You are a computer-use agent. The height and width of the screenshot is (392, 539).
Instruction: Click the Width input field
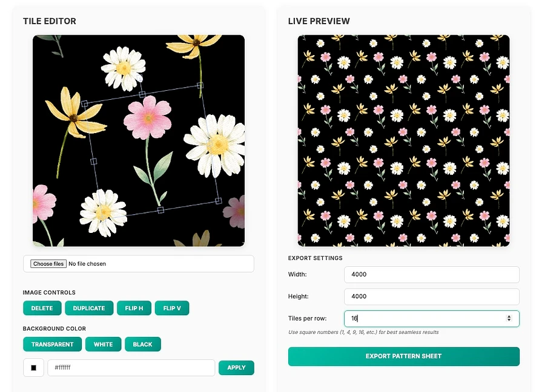point(432,274)
